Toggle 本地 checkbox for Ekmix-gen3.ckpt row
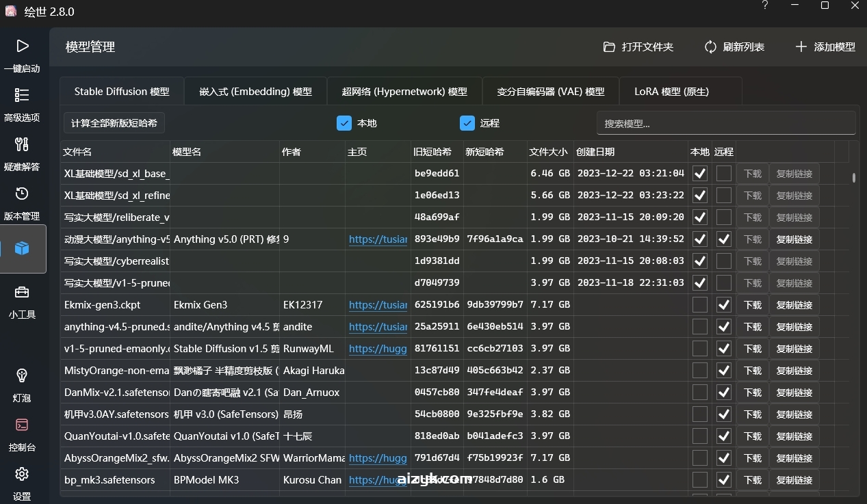Viewport: 867px width, 504px height. point(699,305)
